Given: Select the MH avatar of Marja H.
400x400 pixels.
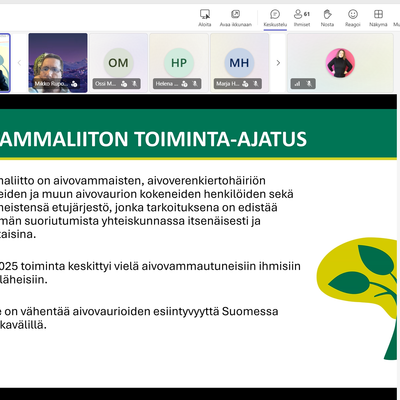Looking at the screenshot, I should 239,63.
